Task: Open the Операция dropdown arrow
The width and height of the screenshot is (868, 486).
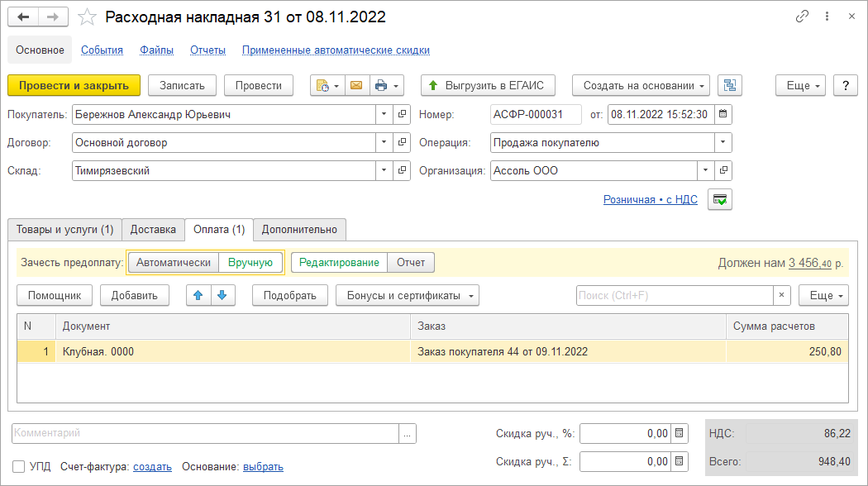Action: pos(724,142)
